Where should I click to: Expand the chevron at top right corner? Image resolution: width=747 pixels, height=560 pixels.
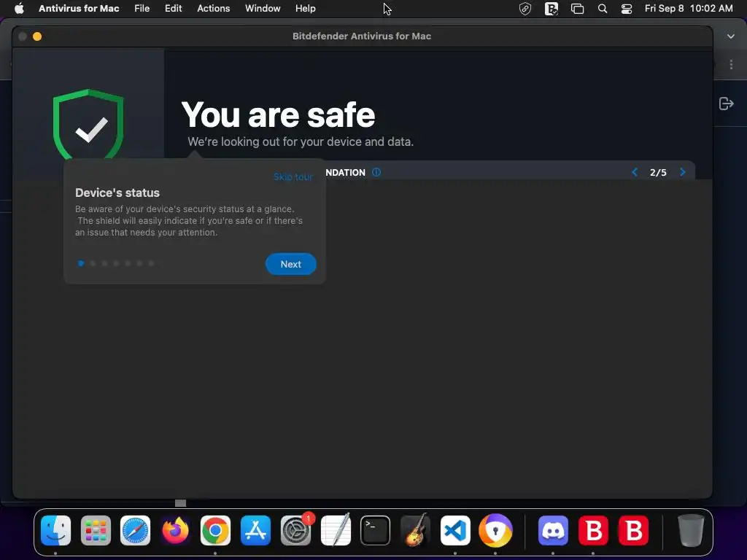(731, 36)
